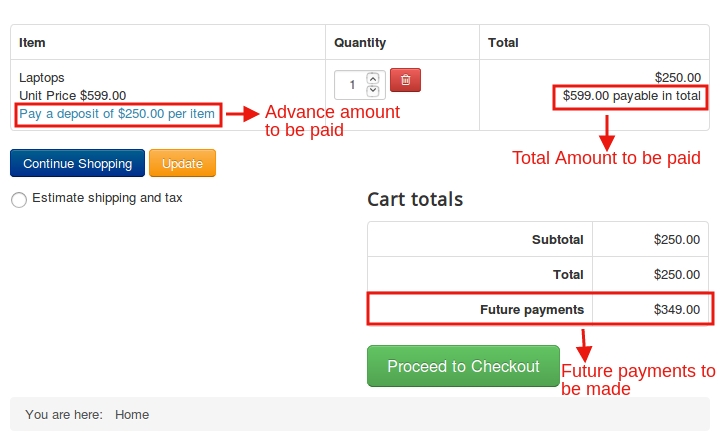Screen dimensions: 728x437
Task: Decrease quantity with the down arrow
Action: click(373, 91)
